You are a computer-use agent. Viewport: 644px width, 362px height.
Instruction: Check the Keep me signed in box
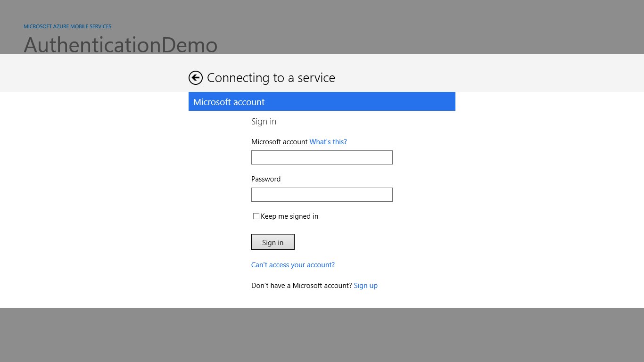pyautogui.click(x=256, y=216)
